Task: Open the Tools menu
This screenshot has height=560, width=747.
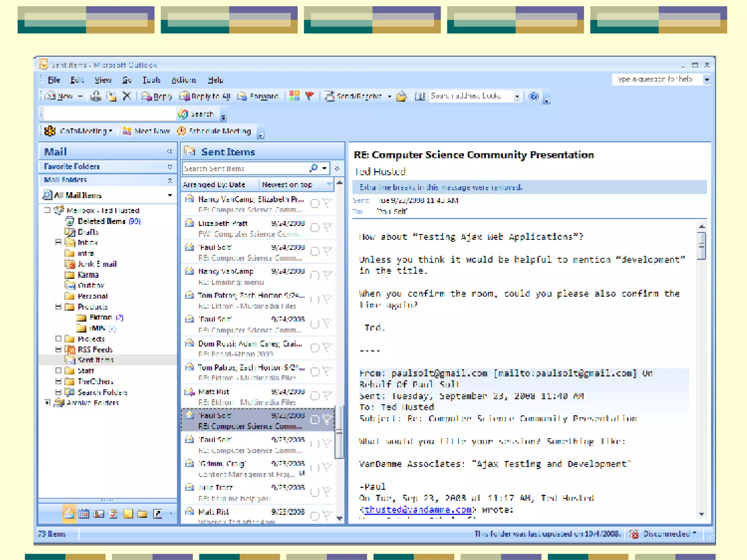Action: [151, 80]
